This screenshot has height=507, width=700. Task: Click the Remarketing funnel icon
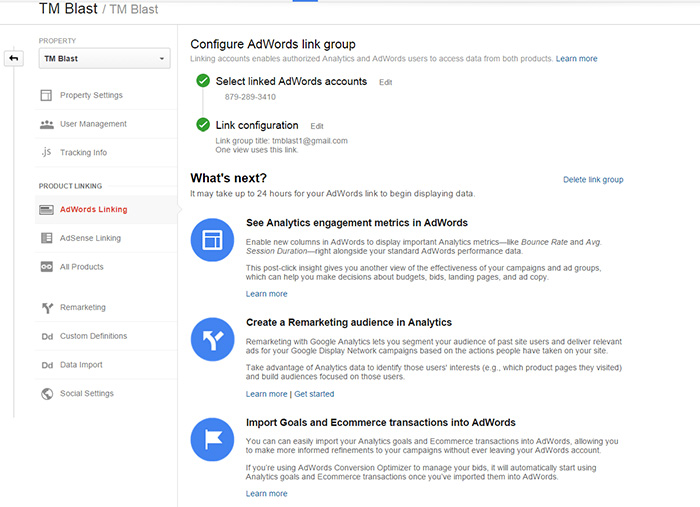tap(46, 308)
